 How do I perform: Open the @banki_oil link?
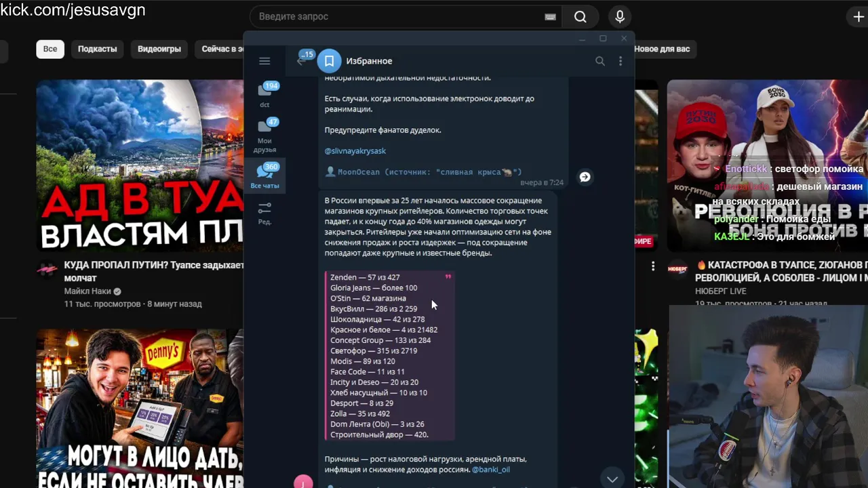pyautogui.click(x=491, y=469)
